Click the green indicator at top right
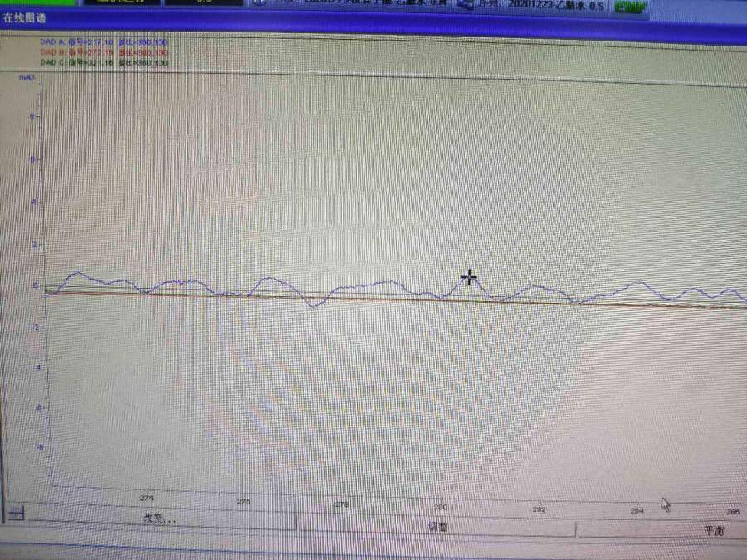Viewport: 747px width, 560px height. pyautogui.click(x=630, y=7)
